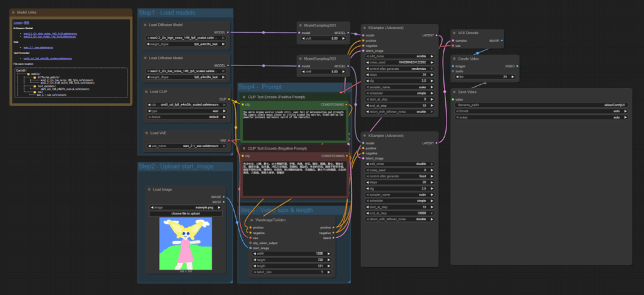
Task: Decrease height with its left arrow in WanImageToVideo
Action: (x=253, y=260)
